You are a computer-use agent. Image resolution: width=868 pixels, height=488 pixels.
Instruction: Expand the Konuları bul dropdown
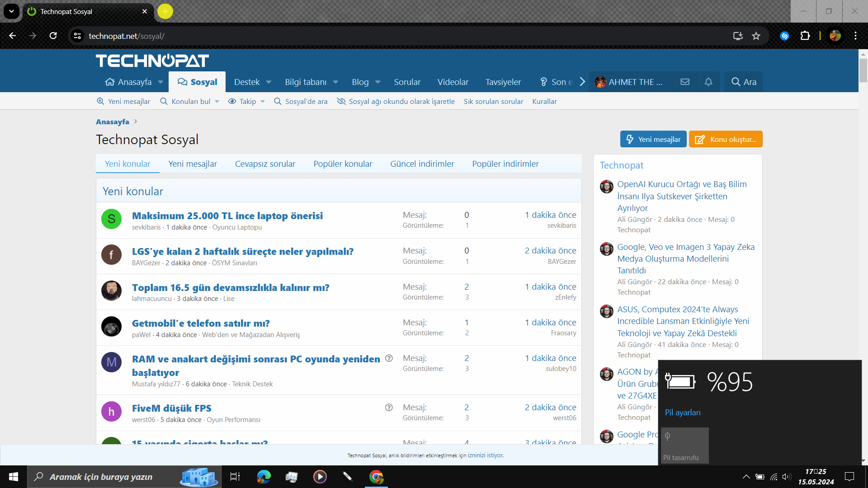coord(217,102)
